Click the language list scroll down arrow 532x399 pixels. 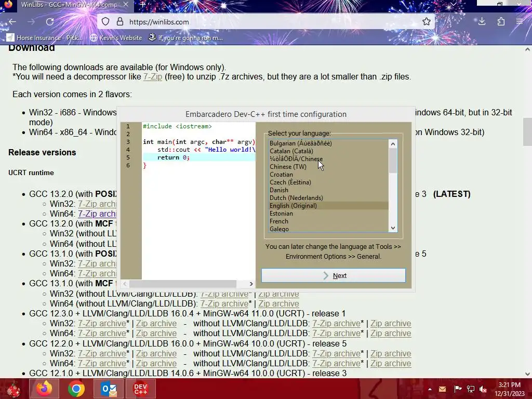393,228
